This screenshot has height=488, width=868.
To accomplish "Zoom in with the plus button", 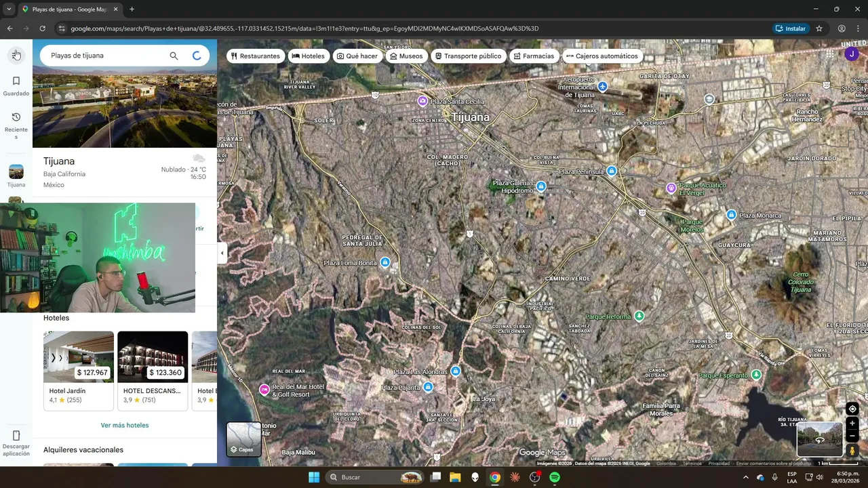I will (852, 423).
